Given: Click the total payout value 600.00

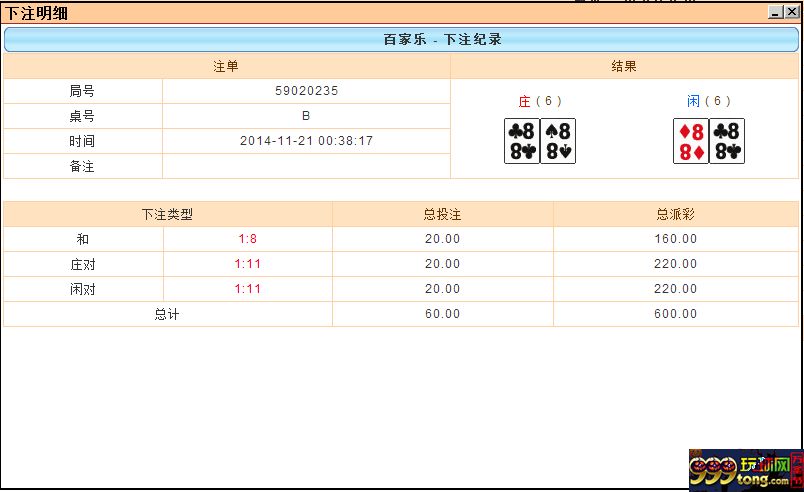Looking at the screenshot, I should 676,314.
